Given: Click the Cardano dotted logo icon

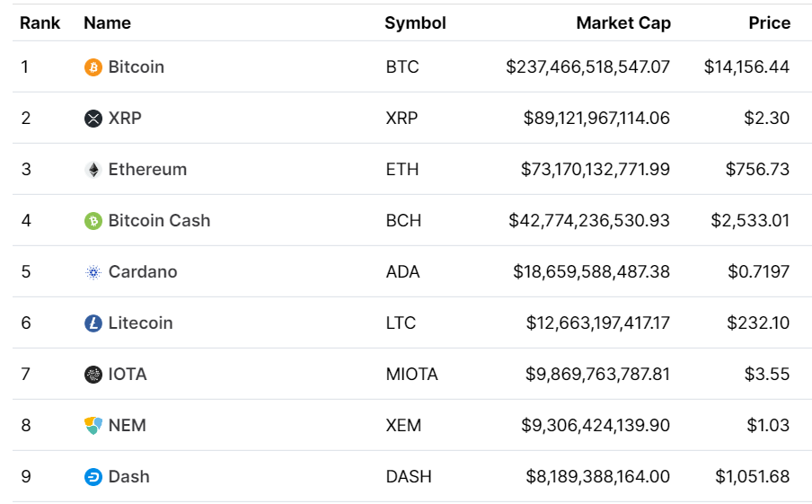Looking at the screenshot, I should coord(93,272).
